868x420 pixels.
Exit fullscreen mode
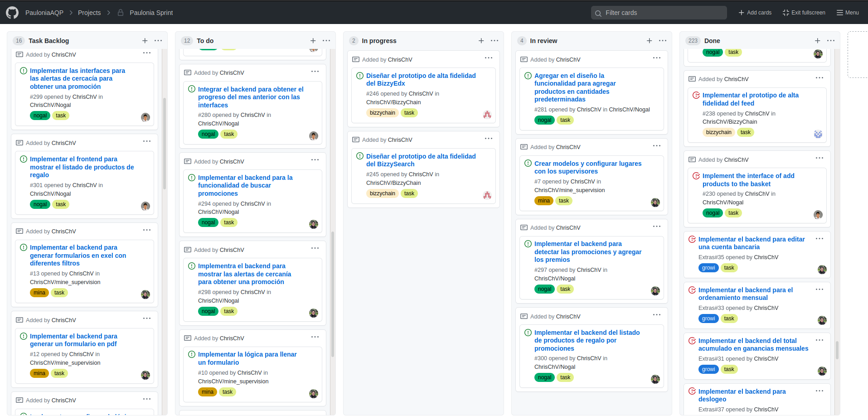click(804, 13)
